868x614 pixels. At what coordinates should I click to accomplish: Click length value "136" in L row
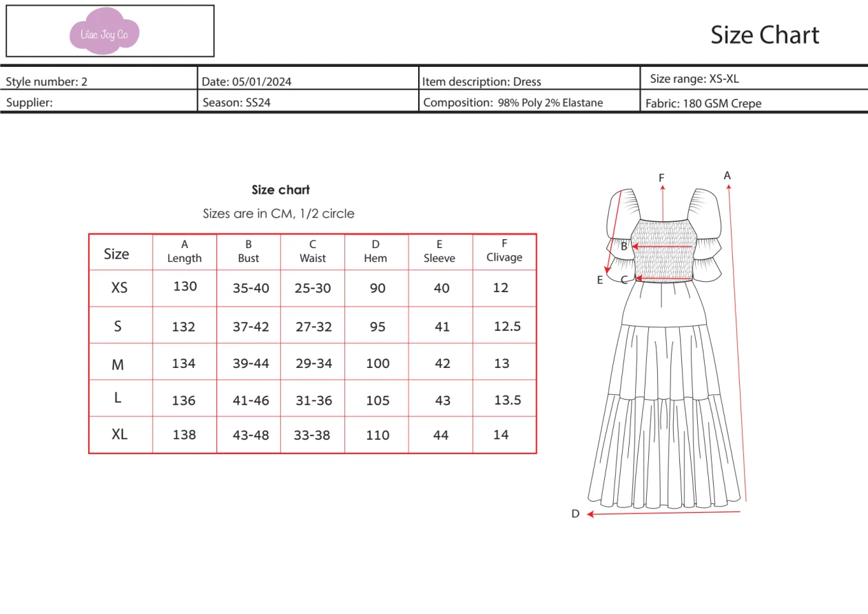tap(184, 400)
